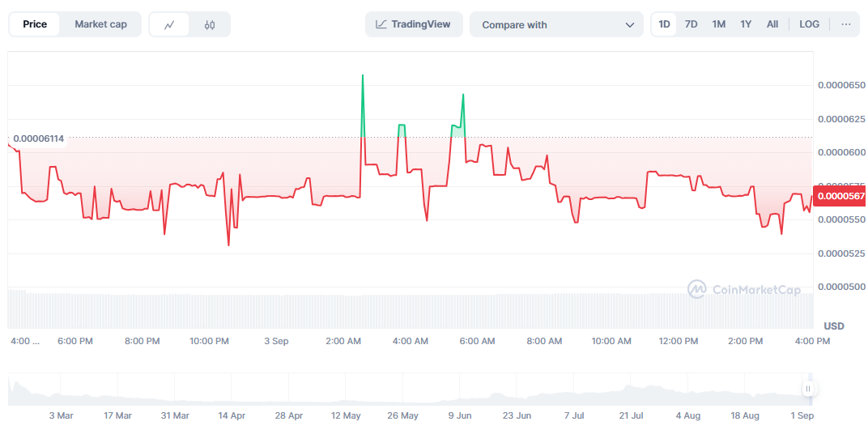
Task: Choose the 1M time range
Action: (x=718, y=24)
